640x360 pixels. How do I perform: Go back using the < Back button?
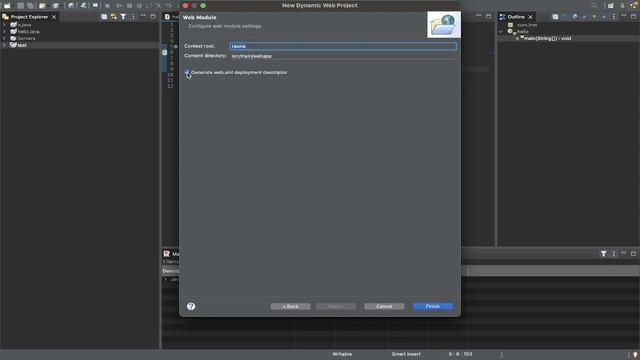[290, 306]
